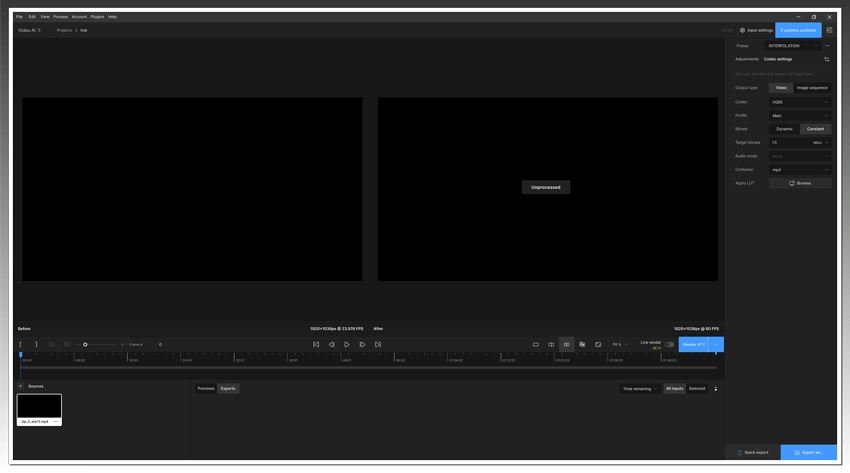
Task: Click the blue playhead marker on timeline
Action: click(21, 355)
